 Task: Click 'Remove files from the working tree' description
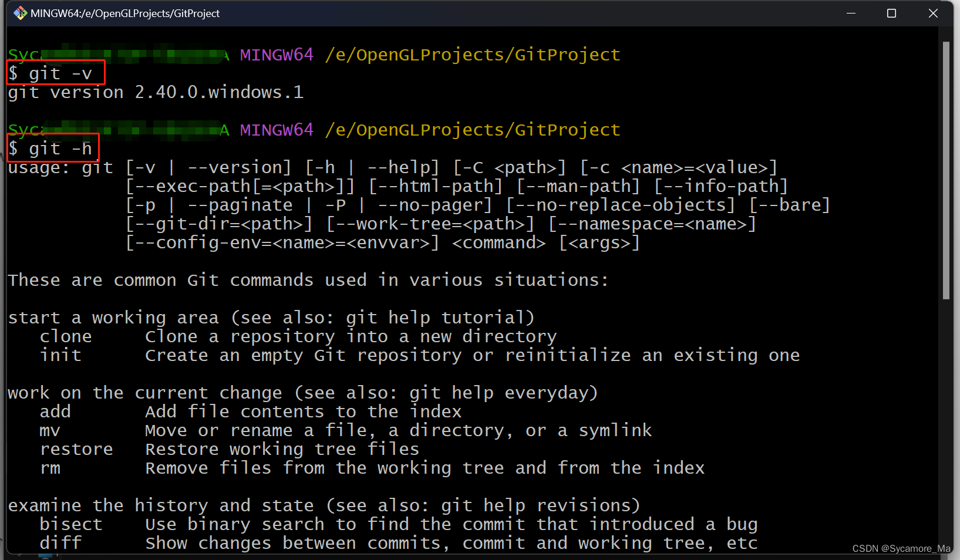[425, 468]
